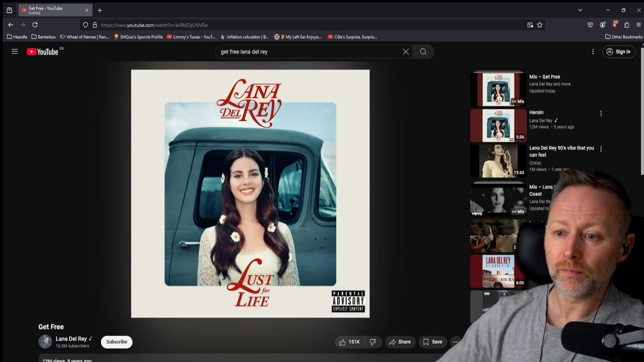This screenshot has width=644, height=362.
Task: Open Lana Del Rey Tours 6:06 thumbnail
Action: point(498,271)
